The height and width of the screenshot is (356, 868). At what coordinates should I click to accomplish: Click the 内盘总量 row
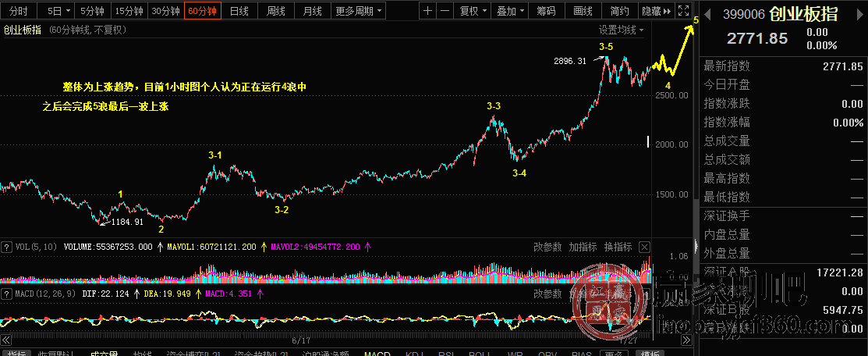click(783, 234)
